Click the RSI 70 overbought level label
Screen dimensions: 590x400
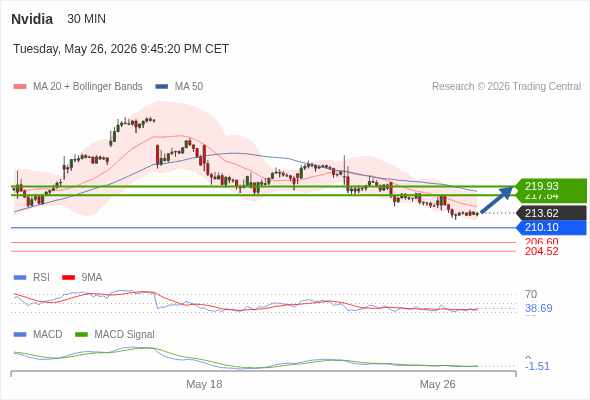click(x=531, y=294)
